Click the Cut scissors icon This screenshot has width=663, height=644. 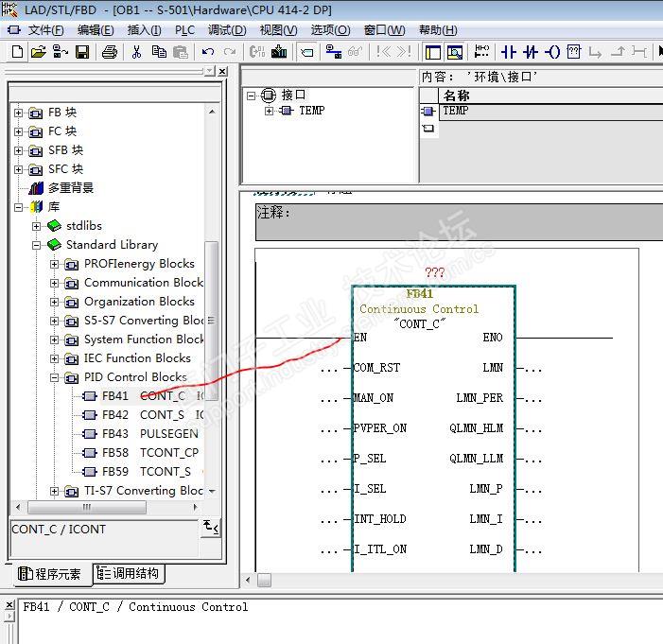pyautogui.click(x=136, y=52)
